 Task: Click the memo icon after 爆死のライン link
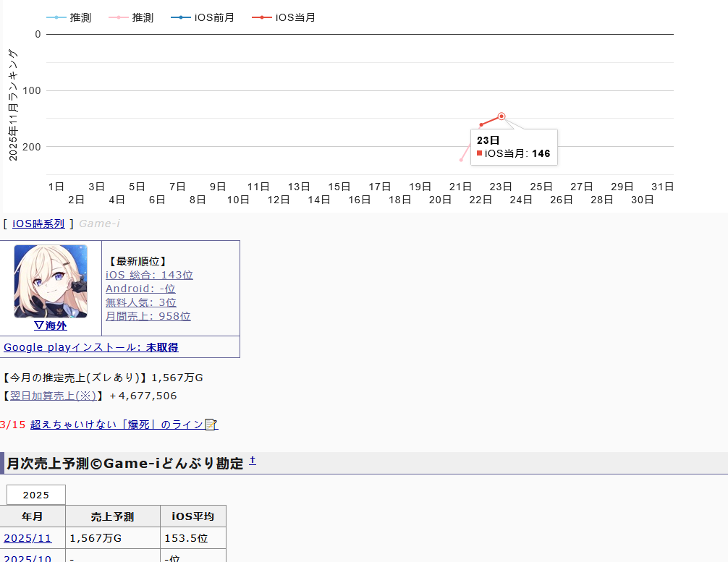point(211,425)
